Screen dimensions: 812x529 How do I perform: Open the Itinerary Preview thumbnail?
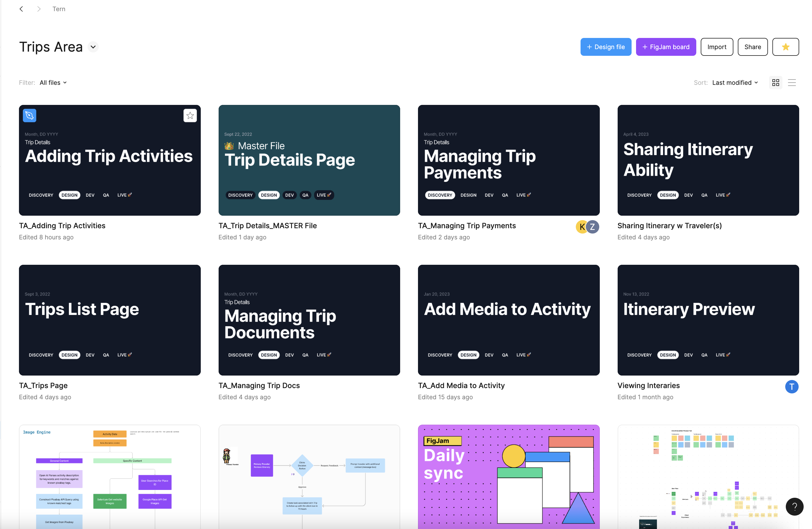click(x=708, y=320)
